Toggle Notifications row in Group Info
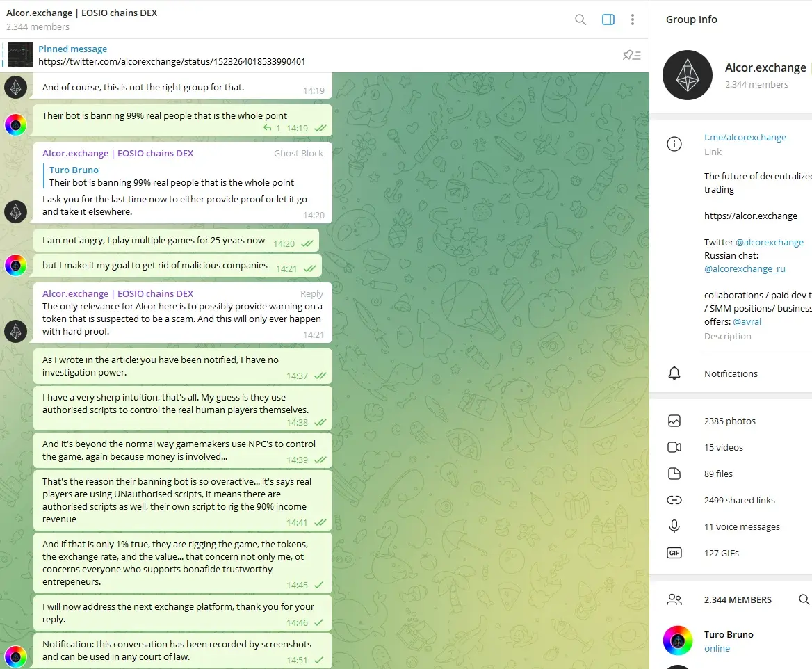This screenshot has width=812, height=669. pos(731,373)
